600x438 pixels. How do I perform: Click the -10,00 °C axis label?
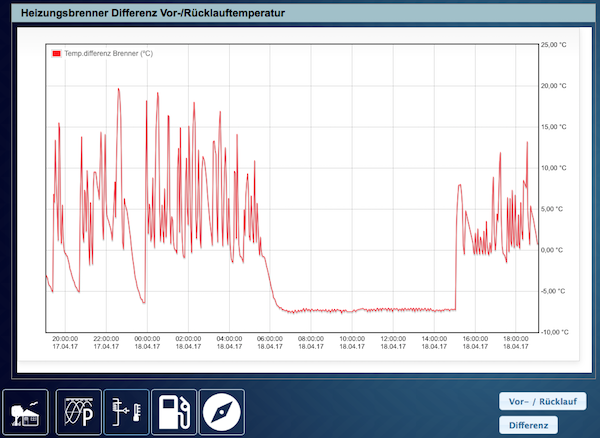pos(553,332)
